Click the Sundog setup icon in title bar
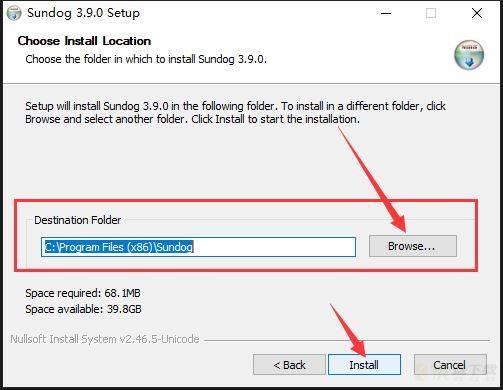 14,13
